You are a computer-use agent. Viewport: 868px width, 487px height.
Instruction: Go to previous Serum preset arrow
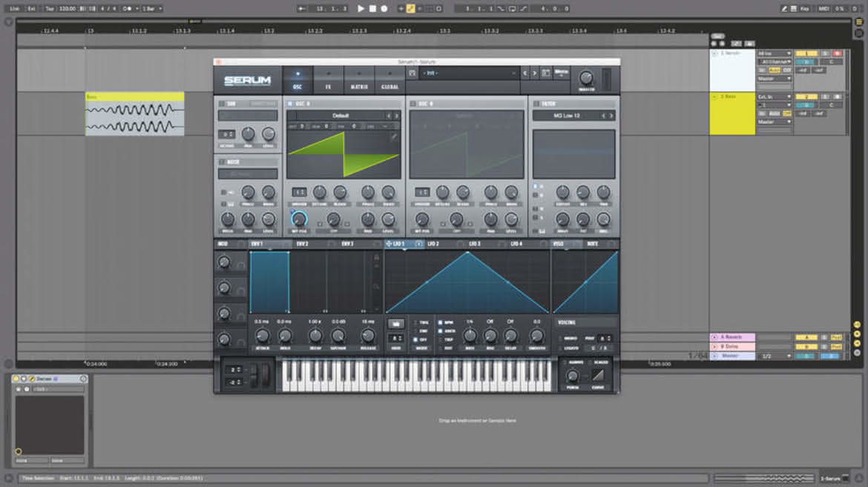tap(525, 73)
